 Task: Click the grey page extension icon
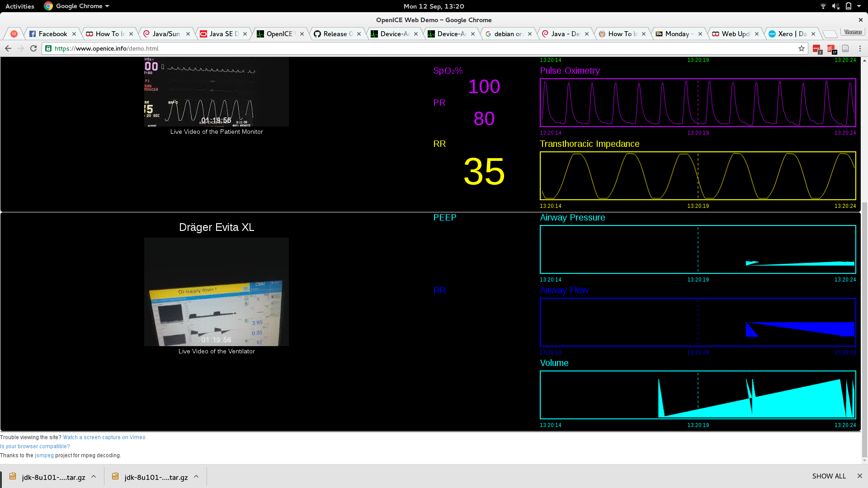coord(845,48)
